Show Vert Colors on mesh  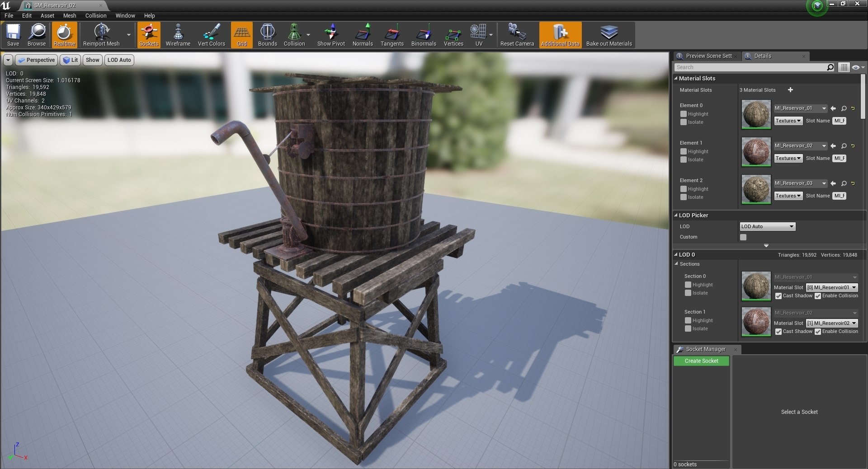pyautogui.click(x=211, y=35)
